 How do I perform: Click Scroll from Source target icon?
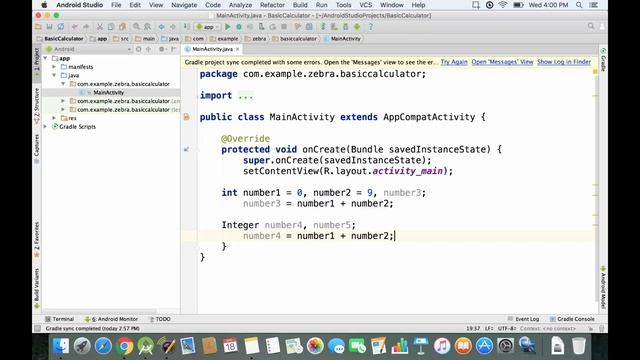138,49
